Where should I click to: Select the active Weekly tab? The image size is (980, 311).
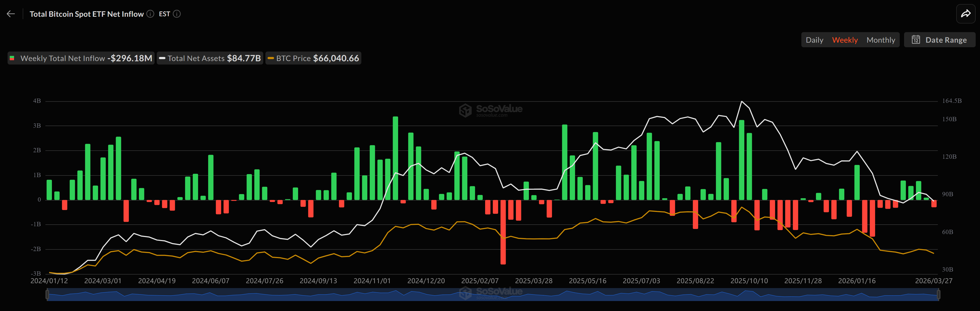pos(845,39)
